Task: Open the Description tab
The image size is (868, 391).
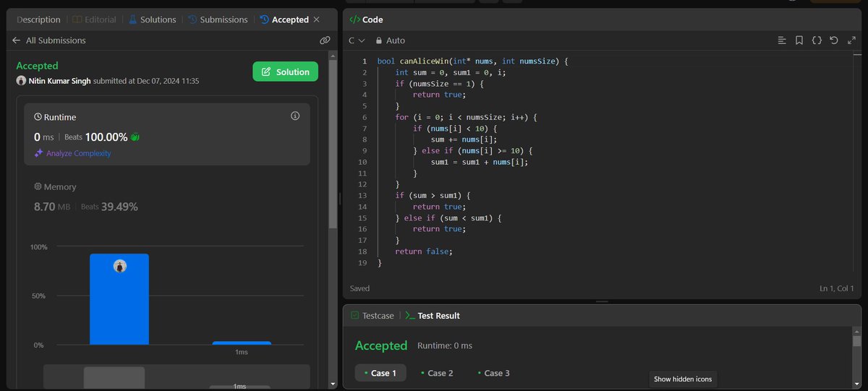Action: coord(38,20)
